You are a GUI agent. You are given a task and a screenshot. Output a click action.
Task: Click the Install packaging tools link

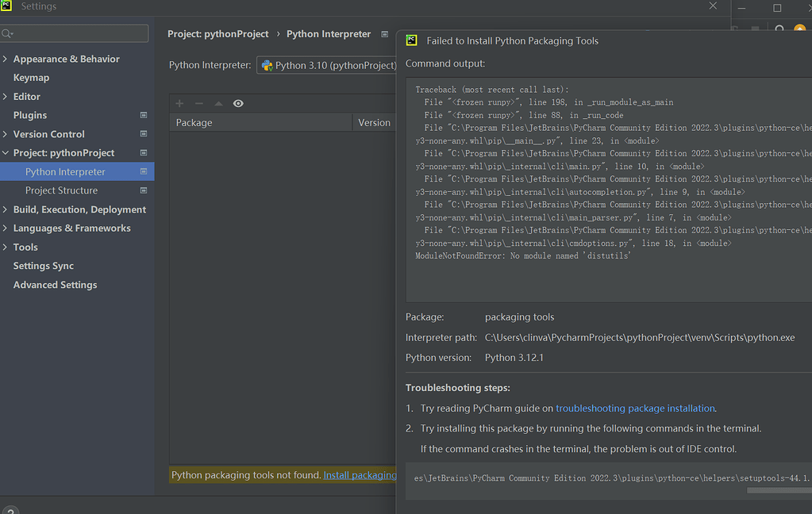pyautogui.click(x=360, y=475)
